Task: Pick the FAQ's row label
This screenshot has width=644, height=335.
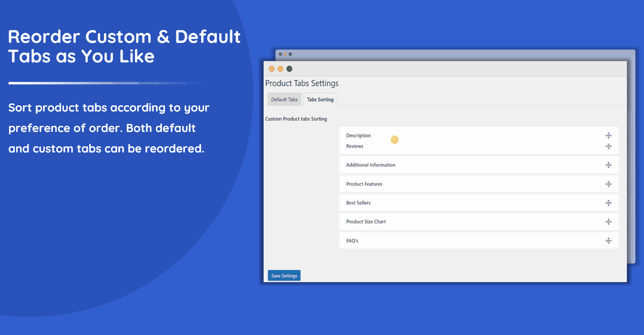Action: click(x=352, y=241)
